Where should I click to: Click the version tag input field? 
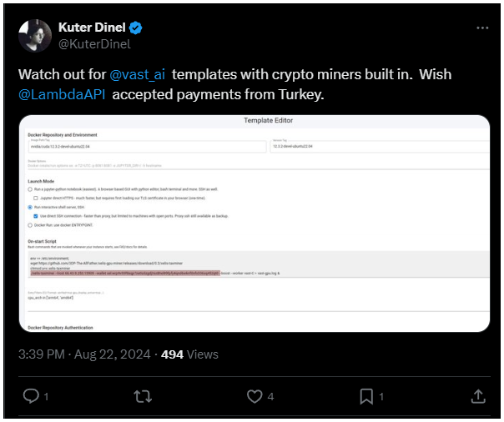tap(380, 146)
